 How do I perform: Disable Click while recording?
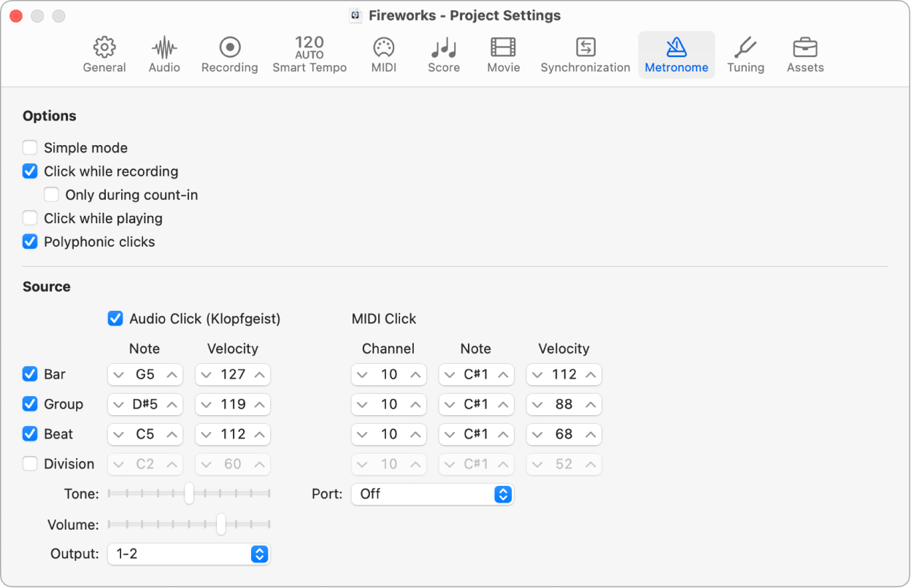click(x=29, y=171)
